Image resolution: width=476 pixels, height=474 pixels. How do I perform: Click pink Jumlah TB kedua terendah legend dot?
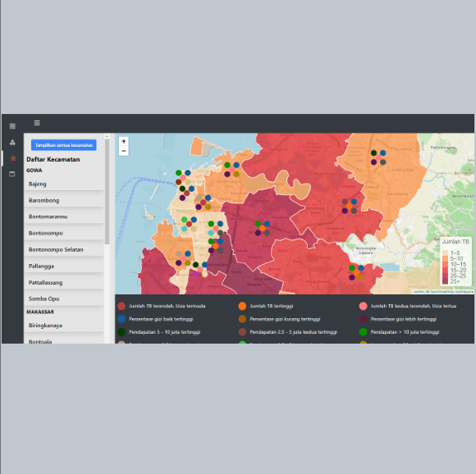363,306
